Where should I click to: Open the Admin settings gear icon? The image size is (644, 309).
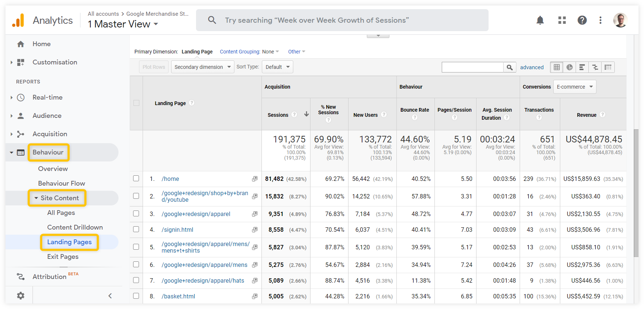pos(20,295)
